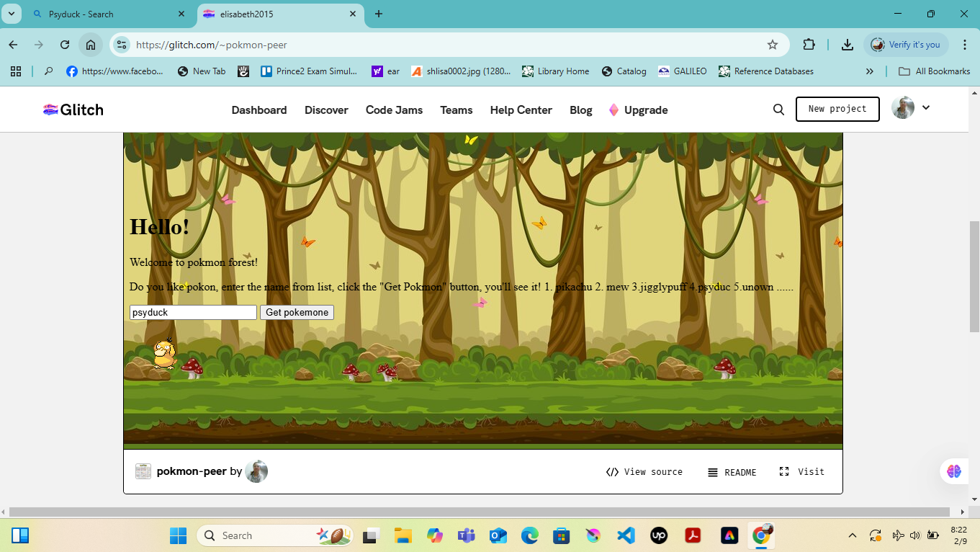Open the Discover menu item
This screenshot has height=552, width=980.
(x=326, y=110)
